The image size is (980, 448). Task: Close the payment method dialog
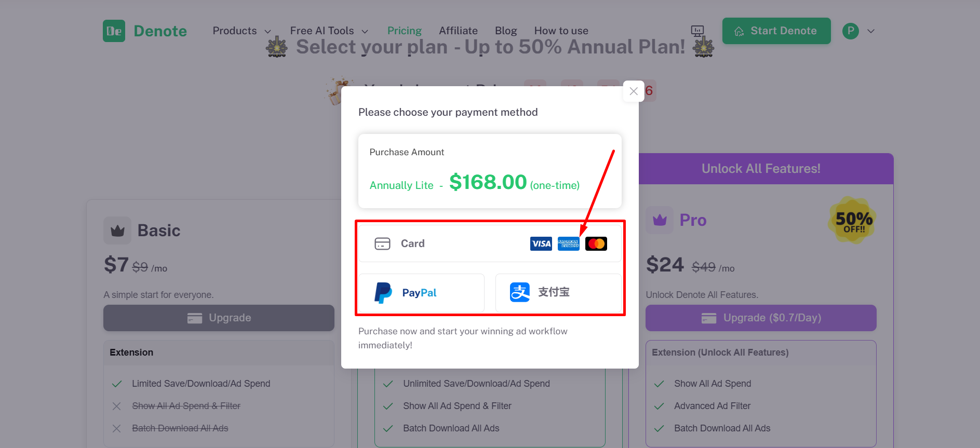pyautogui.click(x=633, y=91)
